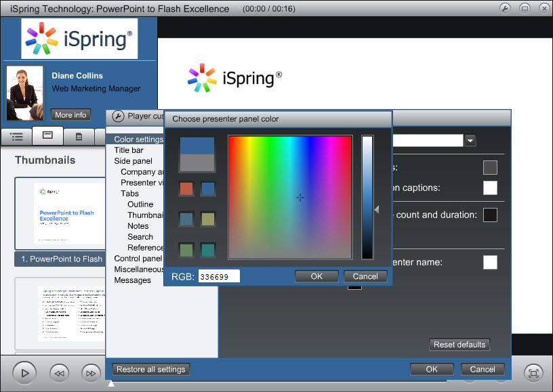Go to previous slide with rewind button
The height and width of the screenshot is (392, 553).
coord(59,373)
